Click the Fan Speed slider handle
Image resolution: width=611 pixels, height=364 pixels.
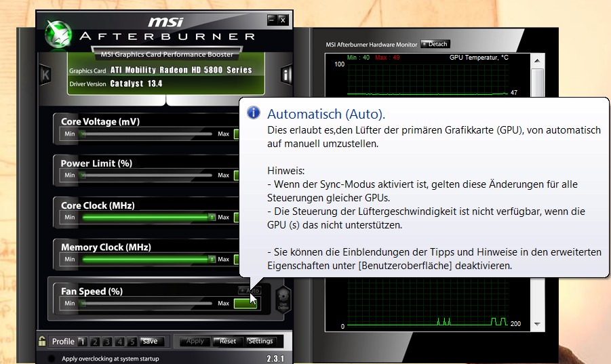pyautogui.click(x=83, y=303)
